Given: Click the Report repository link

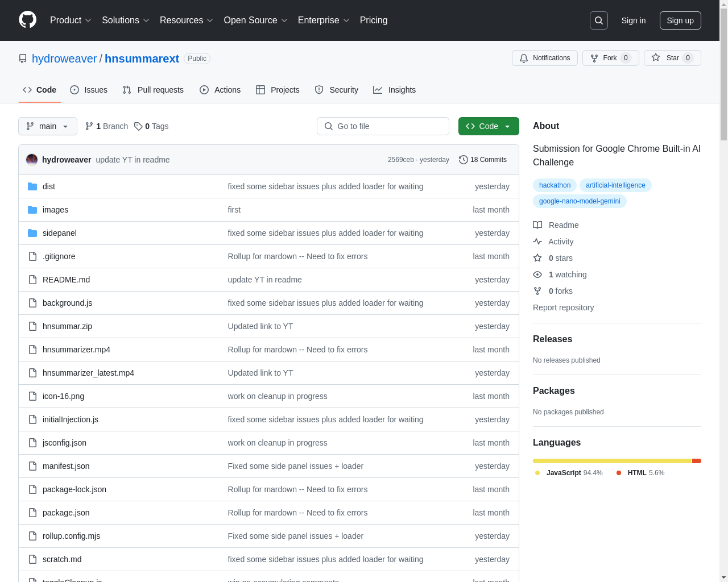Looking at the screenshot, I should tap(563, 307).
